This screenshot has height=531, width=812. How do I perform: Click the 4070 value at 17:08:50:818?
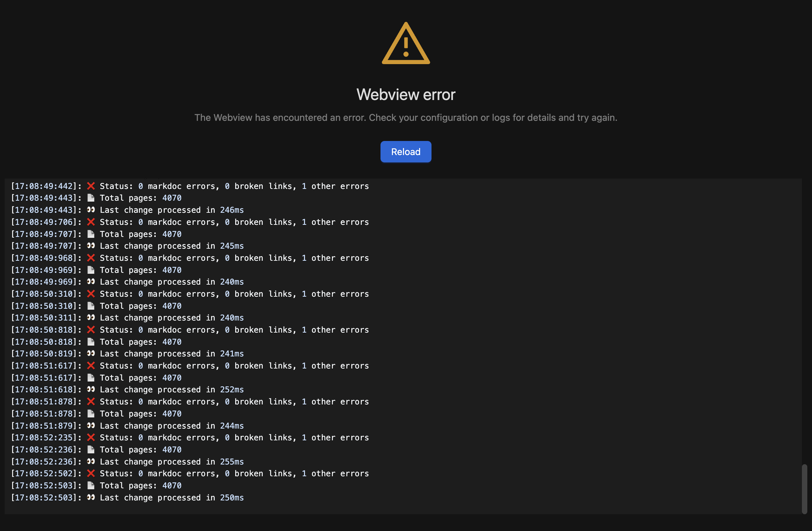pyautogui.click(x=171, y=342)
